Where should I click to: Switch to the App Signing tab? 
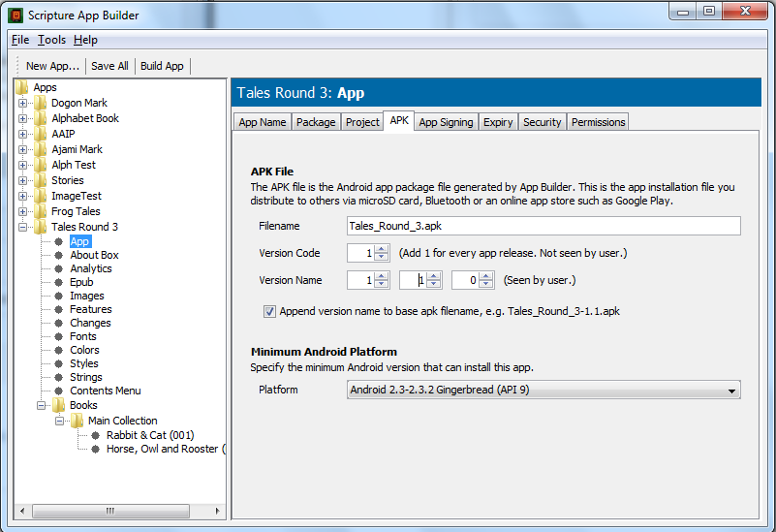click(x=446, y=122)
